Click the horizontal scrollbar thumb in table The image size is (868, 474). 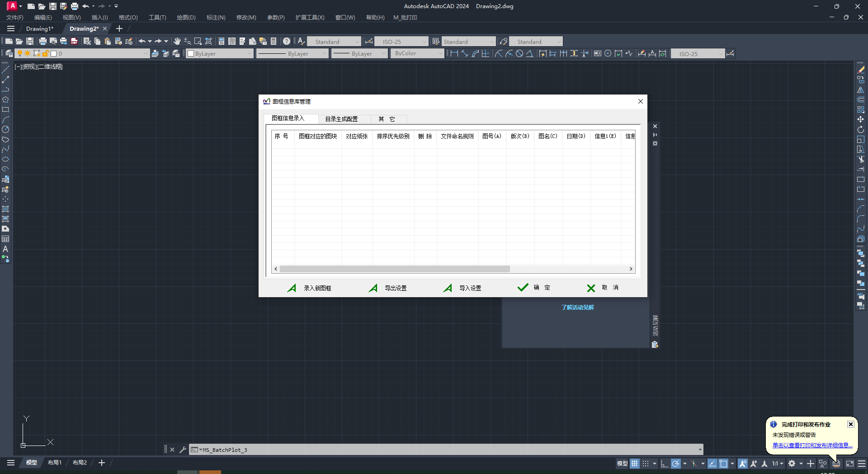(x=395, y=269)
